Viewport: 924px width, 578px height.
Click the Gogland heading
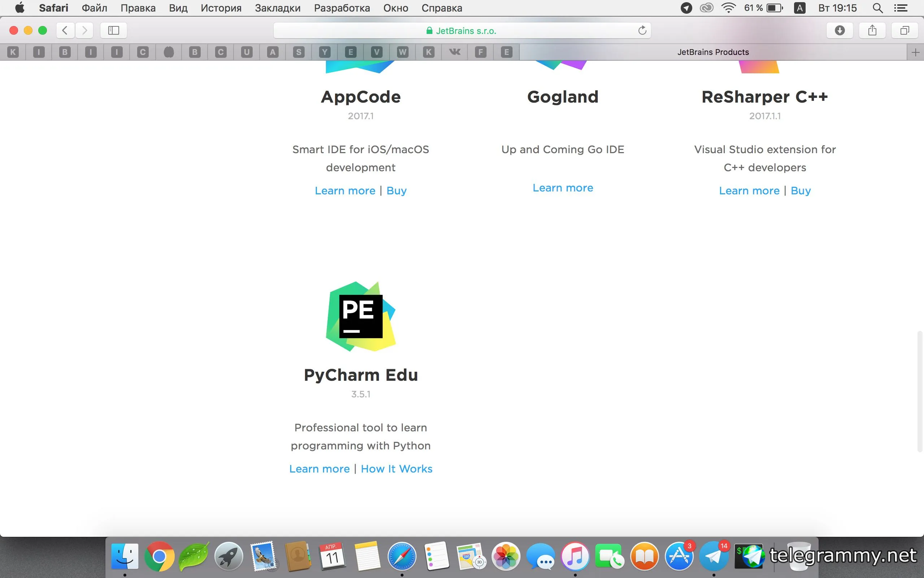[563, 97]
